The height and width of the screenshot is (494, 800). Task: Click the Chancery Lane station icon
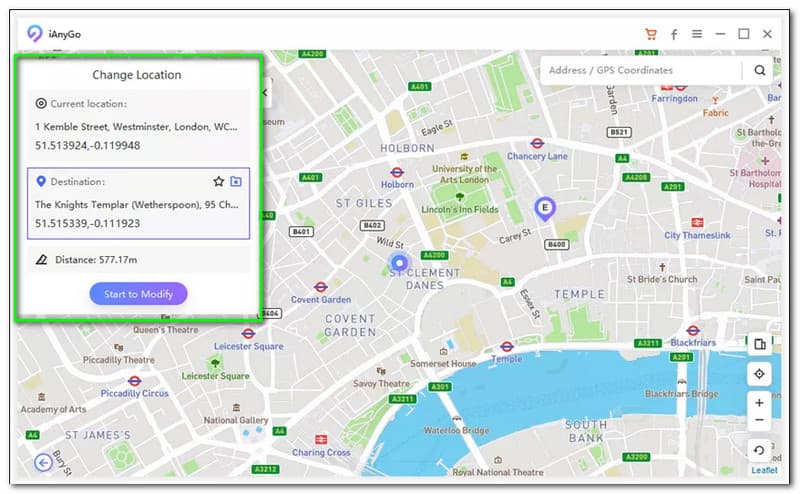click(537, 143)
